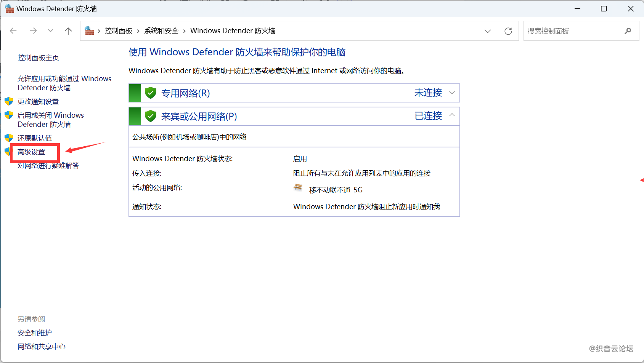Click Windows Defender 防火墙 breadcrumb

(x=233, y=31)
